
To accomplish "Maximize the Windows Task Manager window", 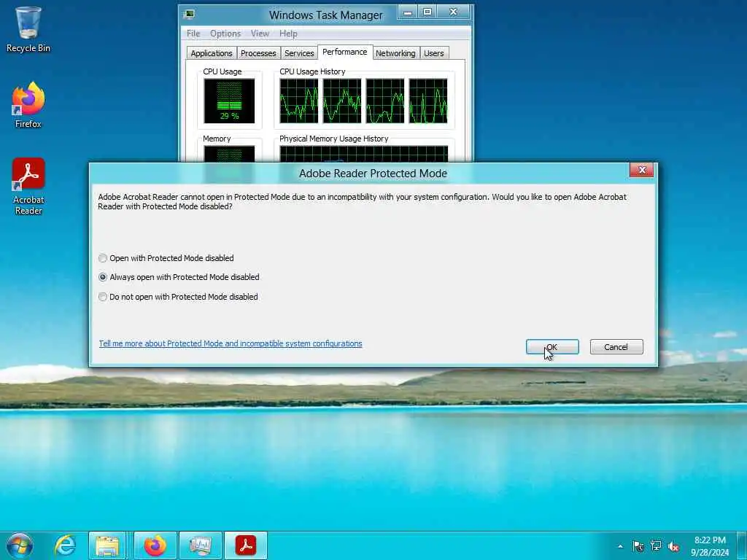I will pos(427,12).
